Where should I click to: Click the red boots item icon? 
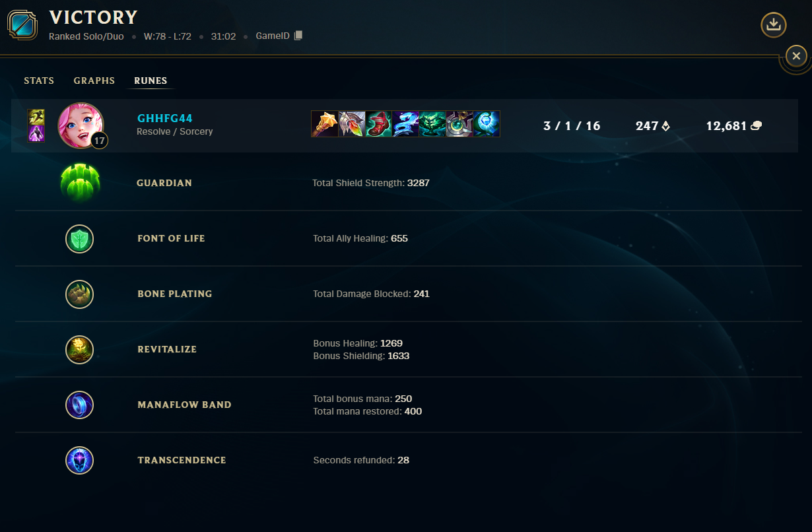379,123
